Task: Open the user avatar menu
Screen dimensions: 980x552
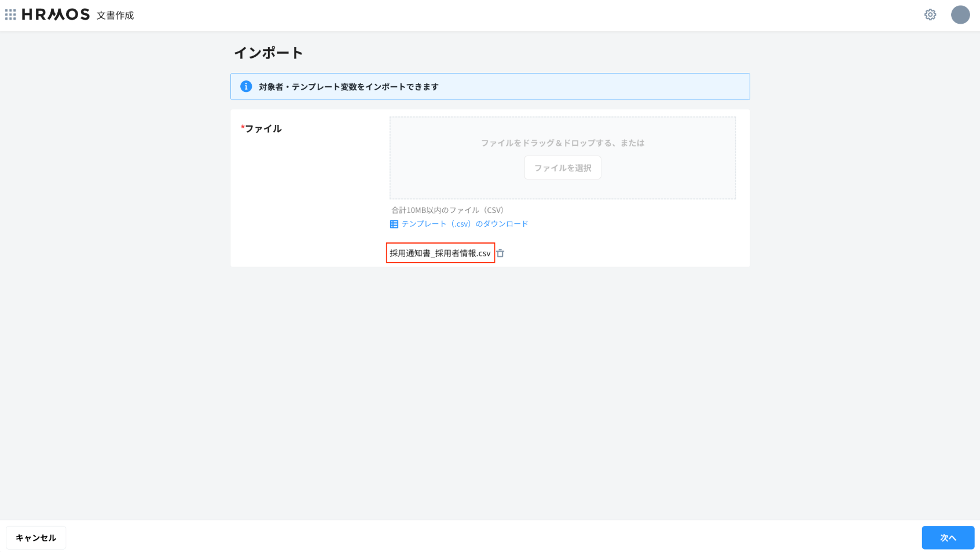Action: (x=960, y=14)
